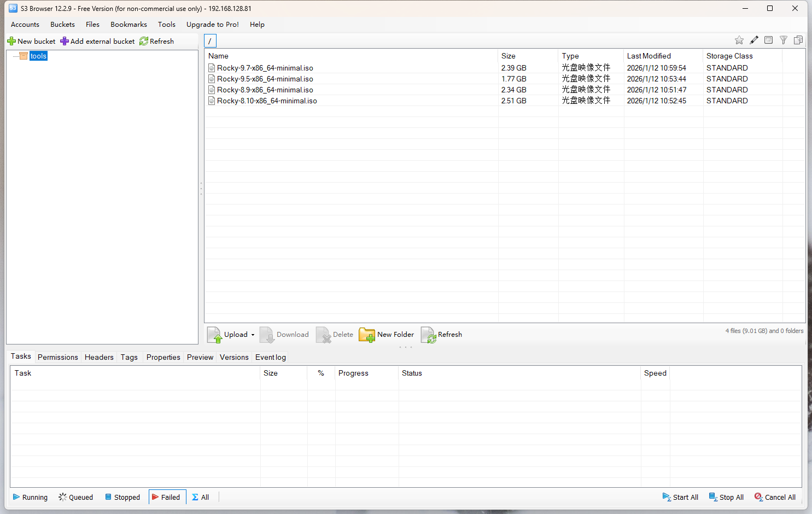Show all tasks with the All filter
The height and width of the screenshot is (514, 812).
point(200,497)
